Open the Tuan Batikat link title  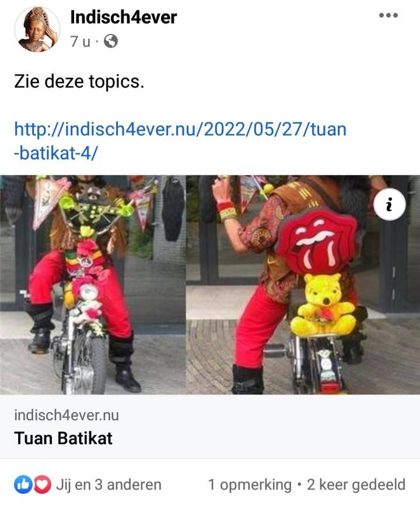pyautogui.click(x=63, y=438)
